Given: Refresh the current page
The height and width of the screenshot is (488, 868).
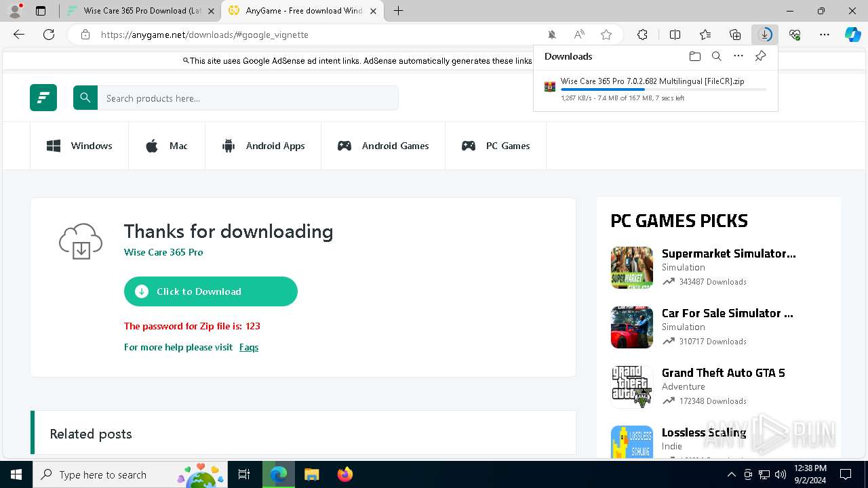Looking at the screenshot, I should 49,35.
